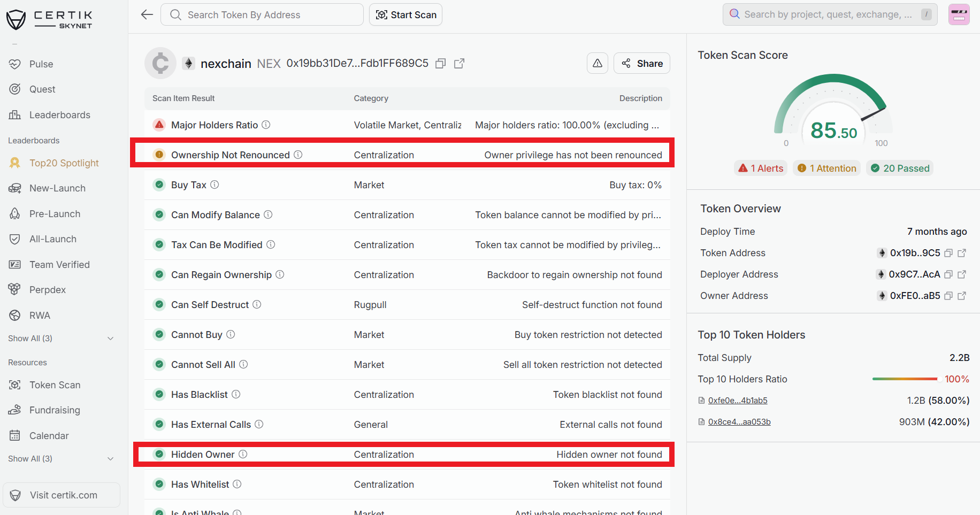Open info tooltip for Major Holders Ratio
This screenshot has height=515, width=980.
pos(266,125)
